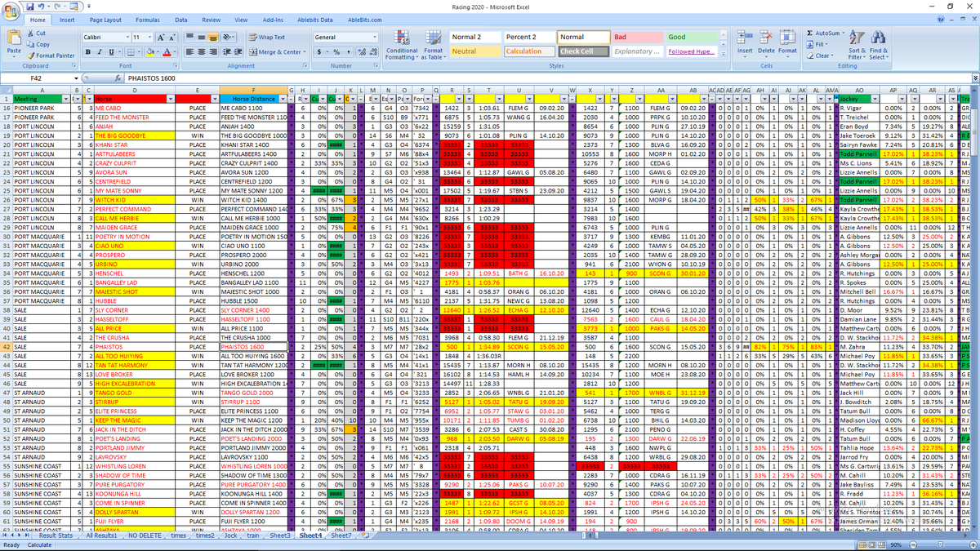Image resolution: width=980 pixels, height=551 pixels.
Task: Copy the selected cells
Action: [x=38, y=44]
